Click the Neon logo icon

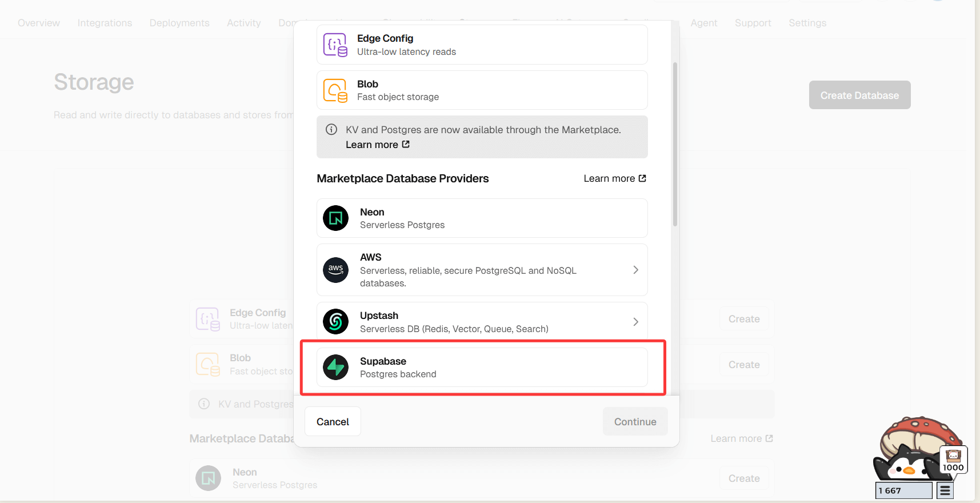[x=335, y=218]
